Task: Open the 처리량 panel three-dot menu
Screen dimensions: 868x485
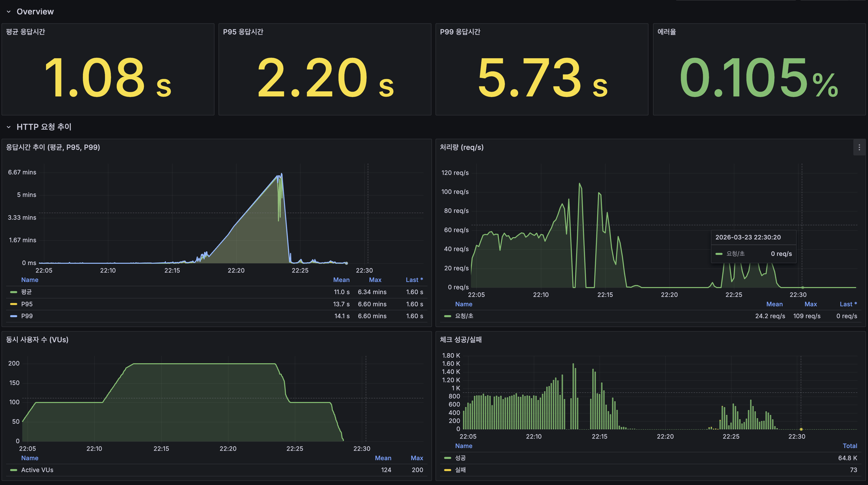Action: click(x=859, y=147)
